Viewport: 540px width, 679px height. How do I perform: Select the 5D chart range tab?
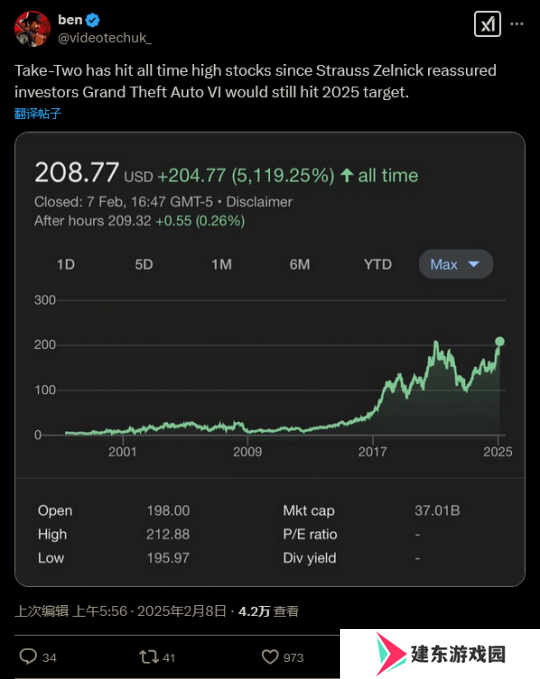[144, 264]
